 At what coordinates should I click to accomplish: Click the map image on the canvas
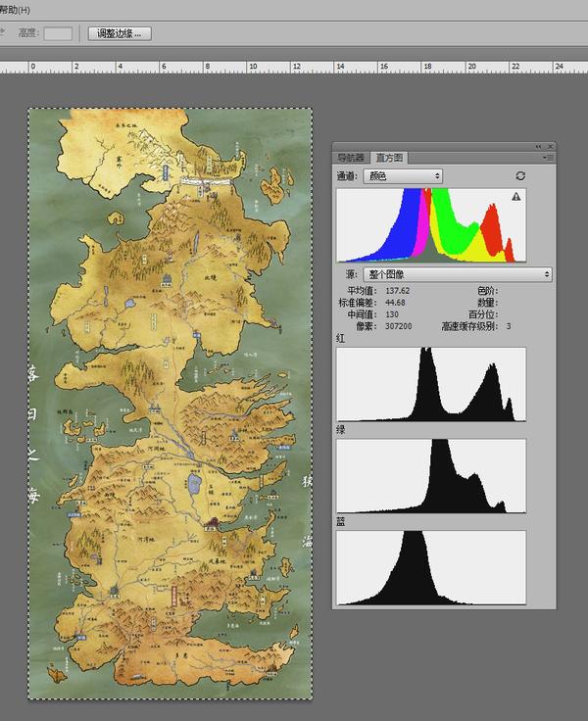pyautogui.click(x=171, y=404)
